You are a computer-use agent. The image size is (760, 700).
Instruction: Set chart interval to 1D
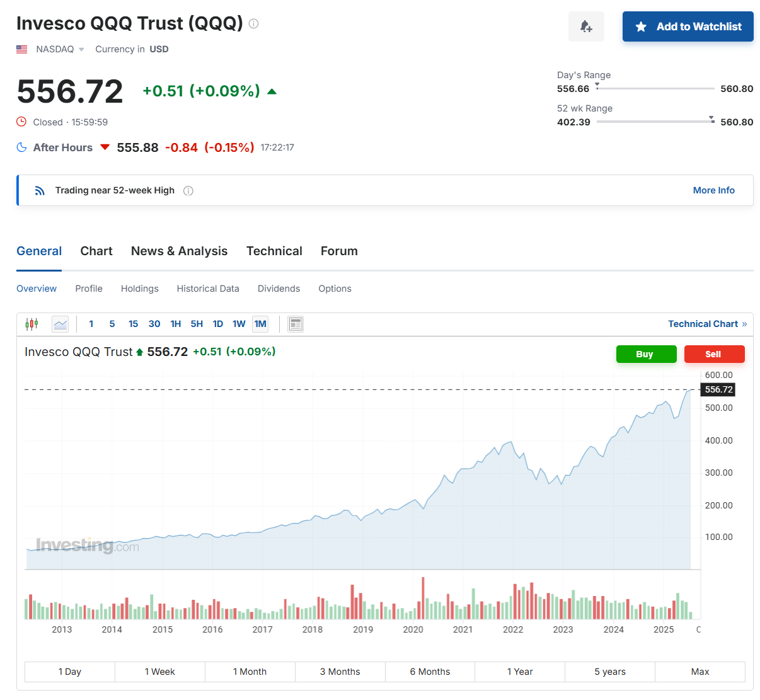coord(218,324)
